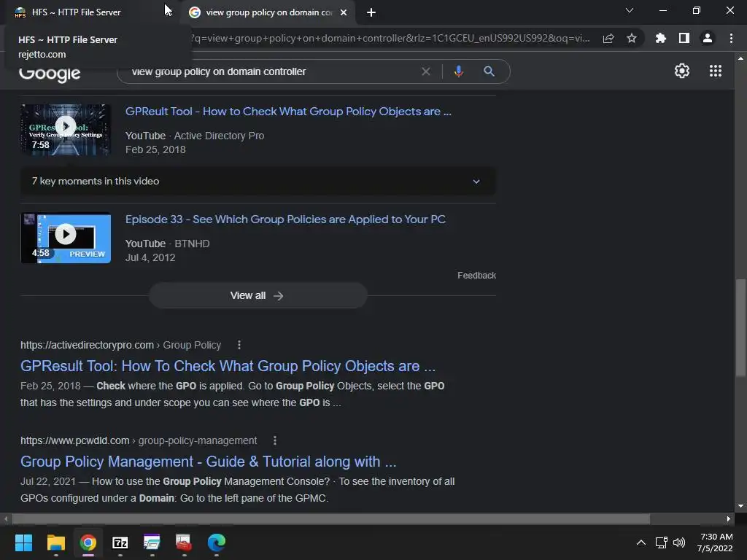The width and height of the screenshot is (747, 560).
Task: Click the pcwdld.com URL breadcrumb
Action: (x=139, y=441)
